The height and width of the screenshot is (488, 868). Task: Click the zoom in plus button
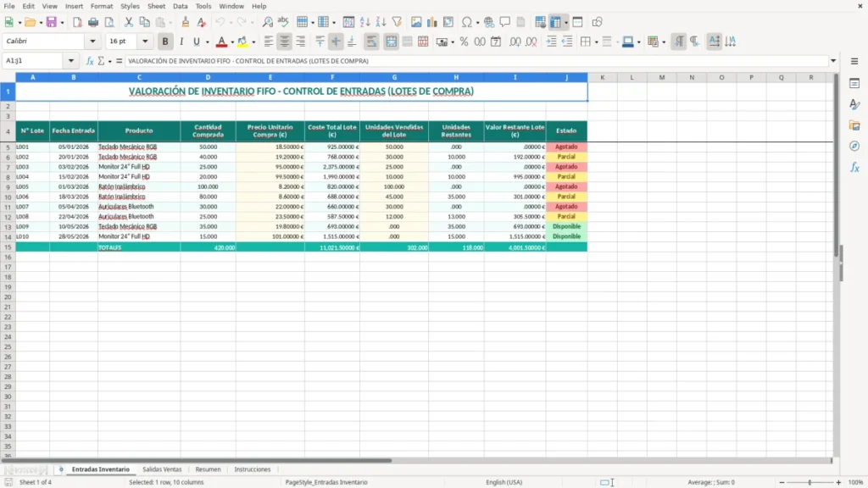838,482
